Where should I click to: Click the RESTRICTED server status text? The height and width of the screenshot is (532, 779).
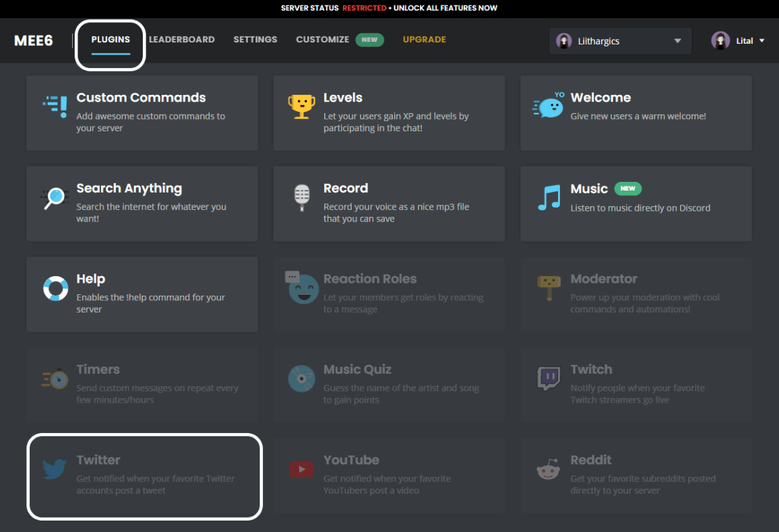(x=364, y=8)
